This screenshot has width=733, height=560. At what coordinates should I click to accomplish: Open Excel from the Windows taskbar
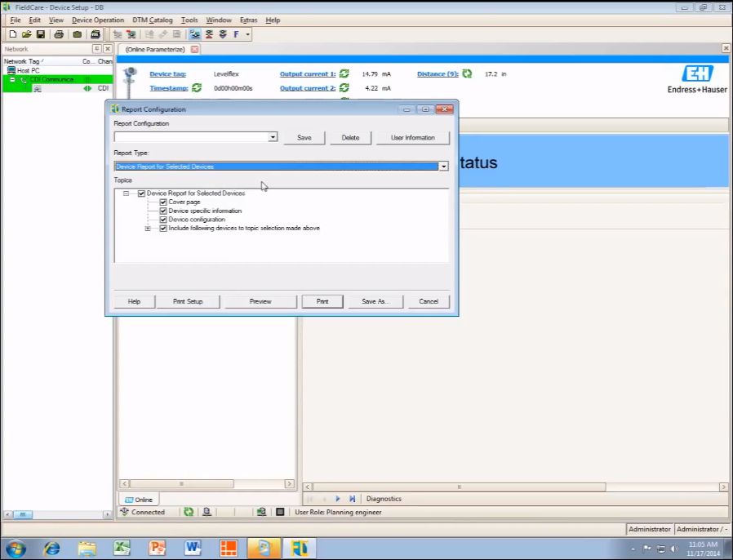[x=122, y=548]
